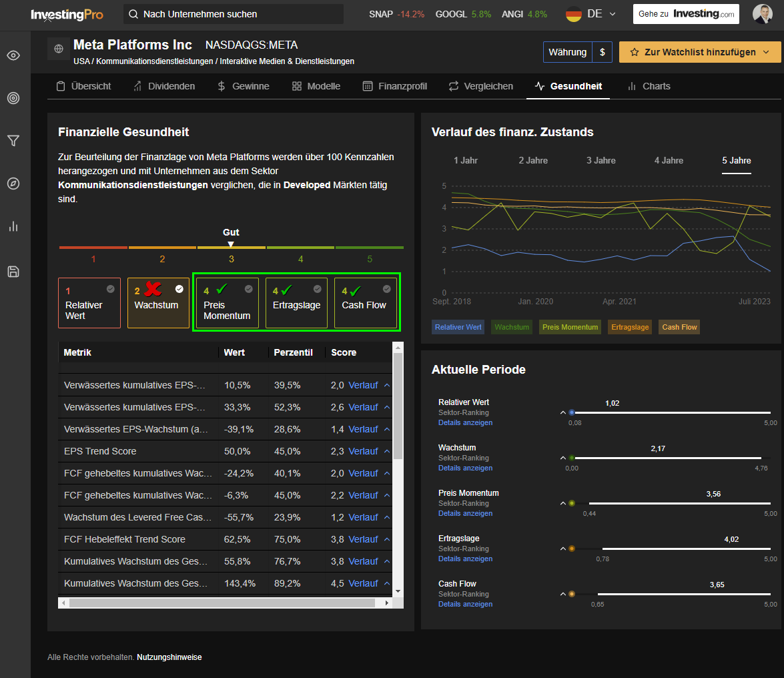This screenshot has height=678, width=784.
Task: Select the Cash Flow score card toggle
Action: [x=386, y=289]
